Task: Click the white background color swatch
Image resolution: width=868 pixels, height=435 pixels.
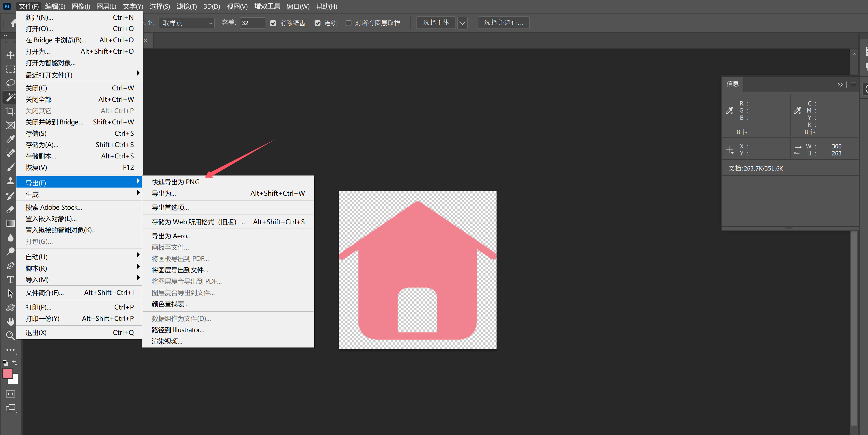Action: click(x=15, y=381)
